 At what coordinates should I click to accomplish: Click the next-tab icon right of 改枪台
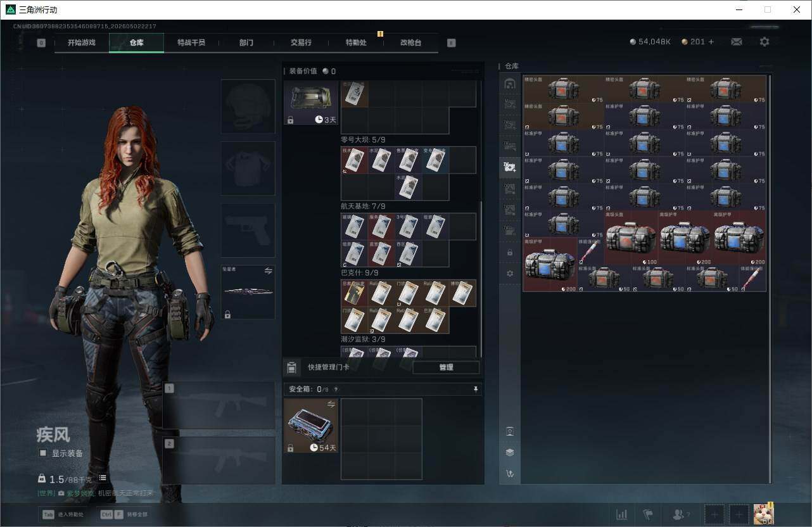(x=451, y=43)
